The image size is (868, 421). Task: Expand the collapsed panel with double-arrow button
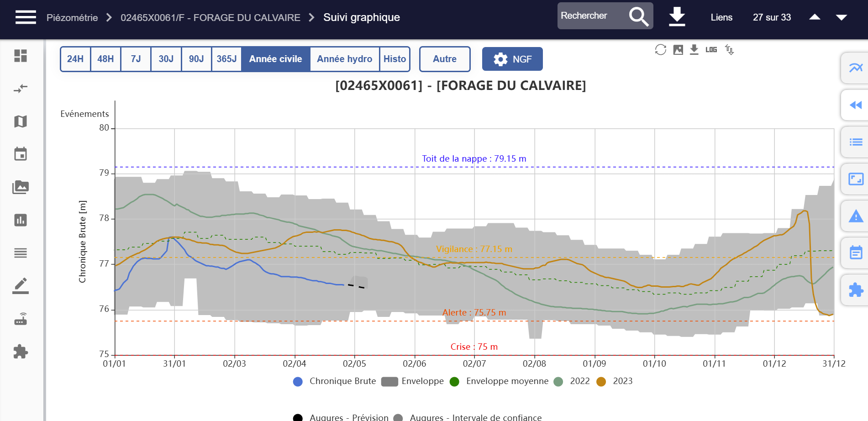[855, 105]
